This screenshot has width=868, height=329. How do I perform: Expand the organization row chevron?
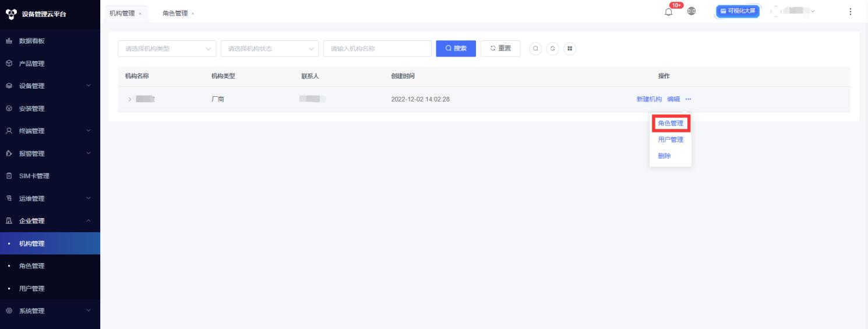click(129, 99)
